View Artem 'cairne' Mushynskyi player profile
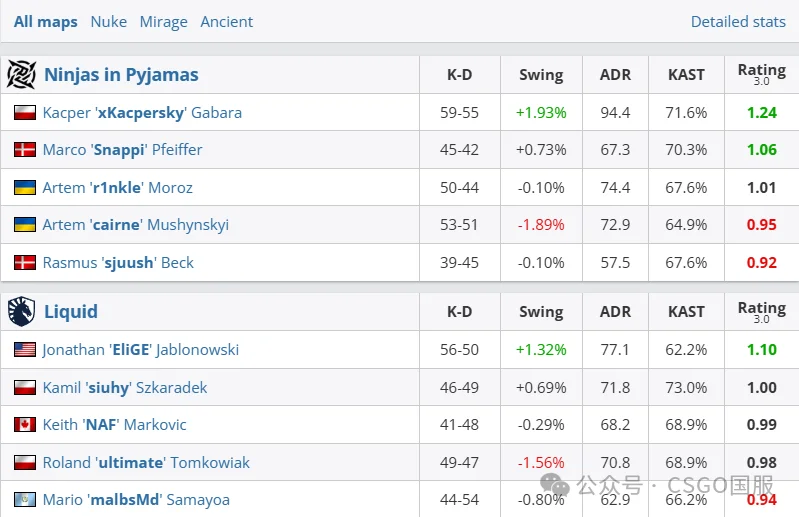 click(x=135, y=225)
